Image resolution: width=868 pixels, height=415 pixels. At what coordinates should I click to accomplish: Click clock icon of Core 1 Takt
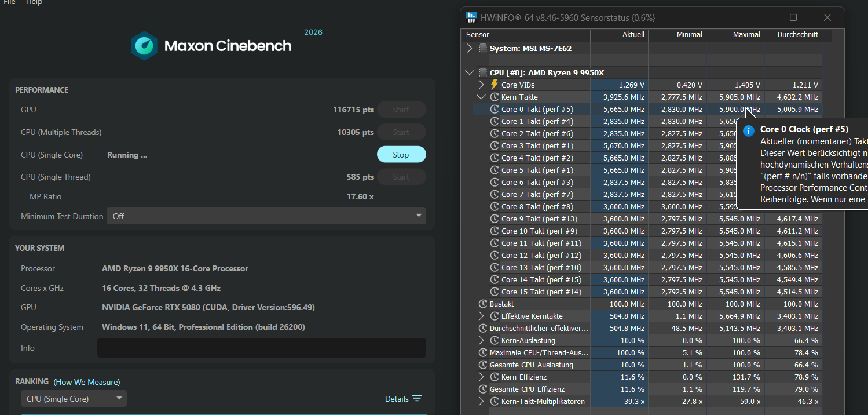(x=495, y=121)
